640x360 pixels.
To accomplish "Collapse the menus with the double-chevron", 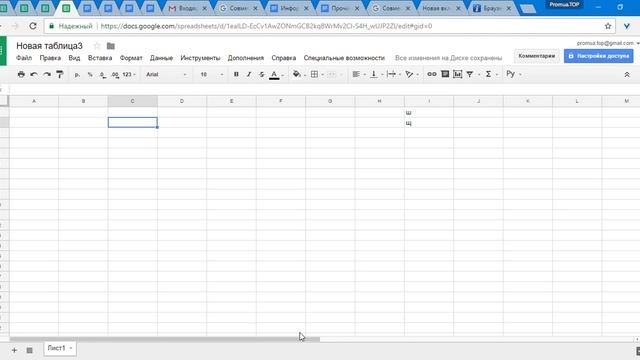I will point(627,75).
